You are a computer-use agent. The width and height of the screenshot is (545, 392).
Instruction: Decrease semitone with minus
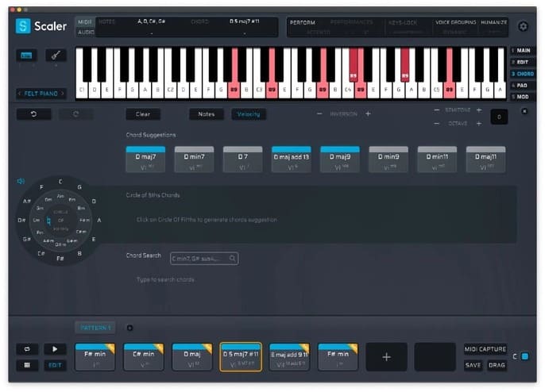click(436, 110)
